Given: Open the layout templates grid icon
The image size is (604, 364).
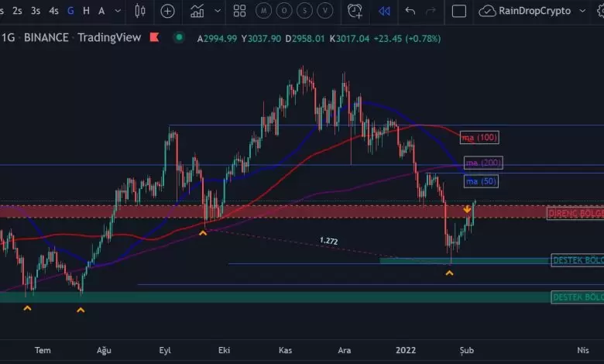Looking at the screenshot, I should 239,11.
